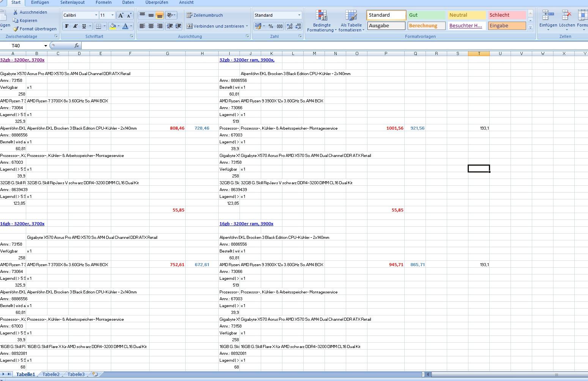Open Bedingte Formatierung menu
This screenshot has width=588, height=381.
322,21
